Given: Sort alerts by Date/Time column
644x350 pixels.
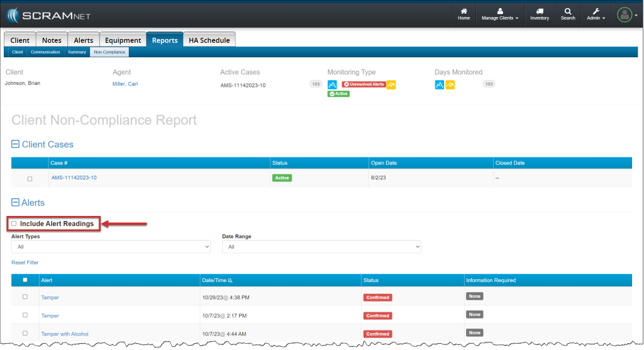Looking at the screenshot, I should (217, 280).
